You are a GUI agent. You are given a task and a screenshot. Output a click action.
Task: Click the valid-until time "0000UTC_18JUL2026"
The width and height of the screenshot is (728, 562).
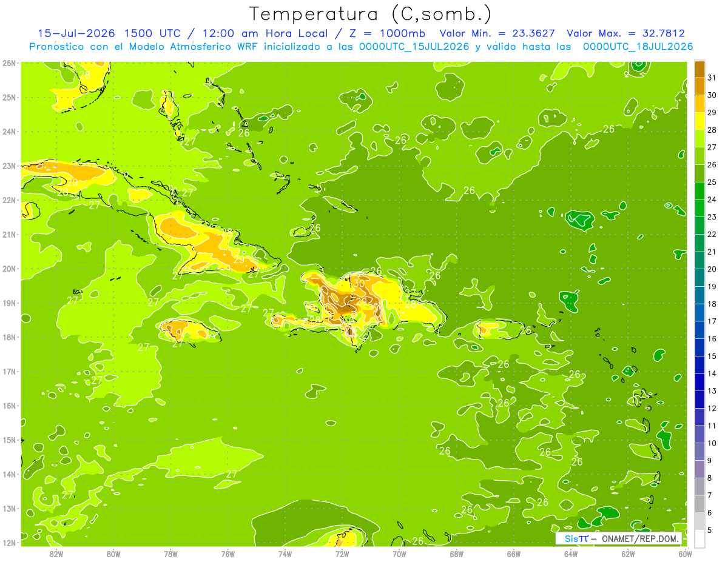(x=638, y=46)
